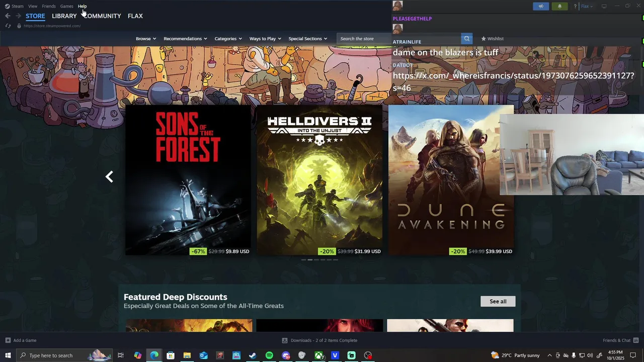Click the Steam announcements megaphone icon
The height and width of the screenshot is (362, 644).
coord(541,7)
